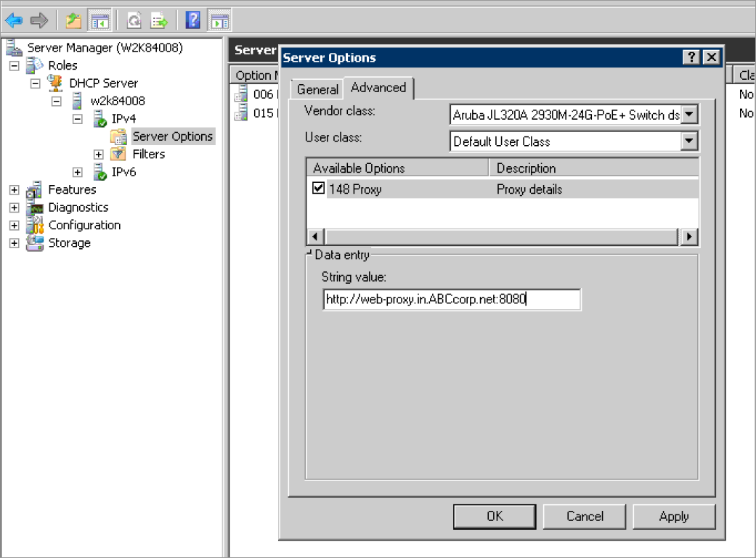Collapse the DHCP Server tree node

(35, 83)
